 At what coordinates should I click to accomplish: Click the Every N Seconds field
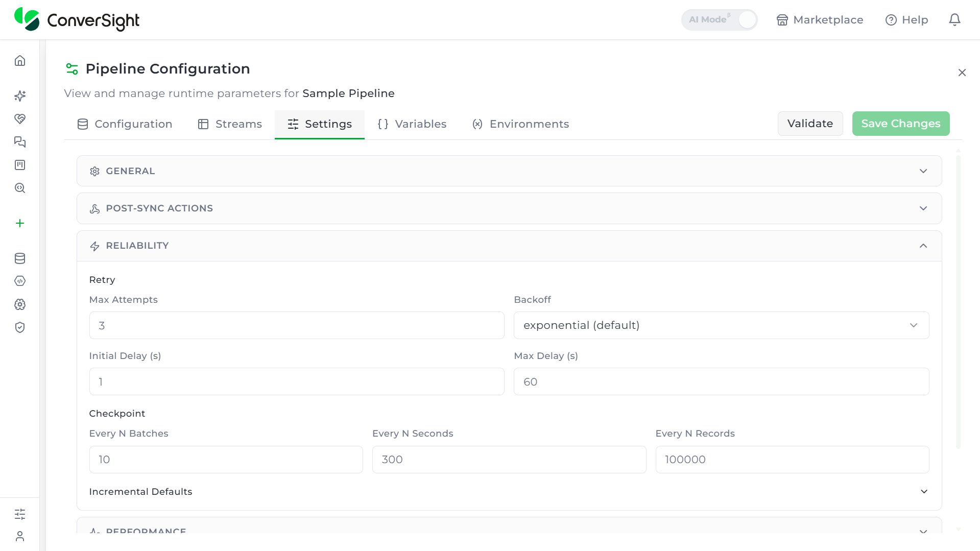[509, 460]
